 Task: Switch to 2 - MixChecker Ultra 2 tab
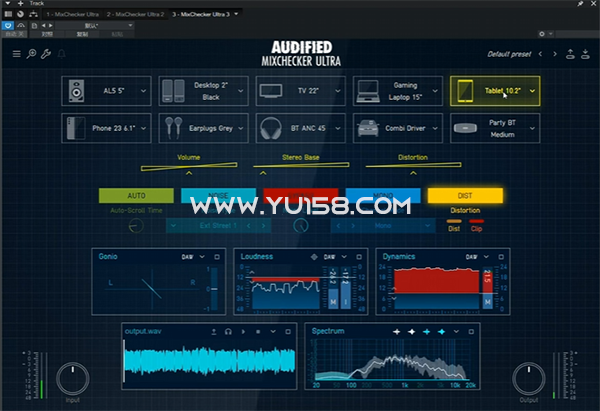point(135,15)
